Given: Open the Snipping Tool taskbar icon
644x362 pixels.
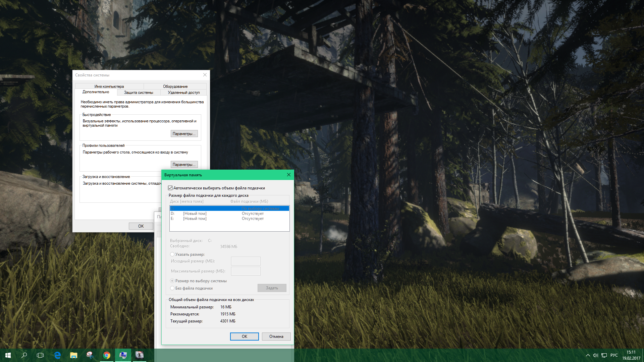Looking at the screenshot, I should tap(90, 355).
